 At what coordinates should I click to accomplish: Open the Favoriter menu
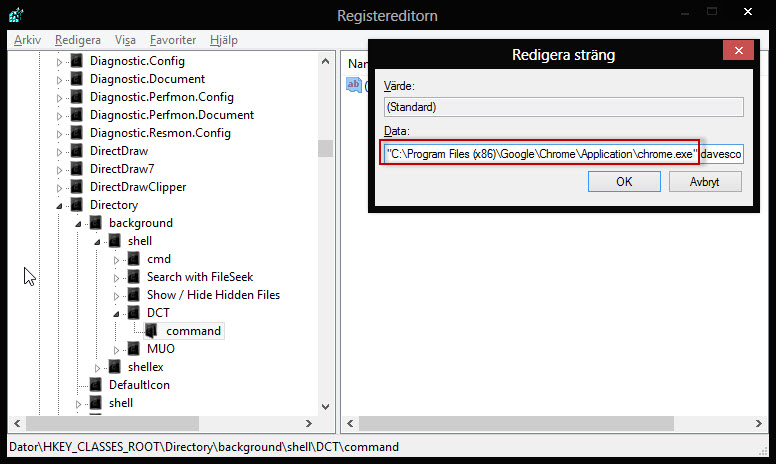(x=173, y=40)
